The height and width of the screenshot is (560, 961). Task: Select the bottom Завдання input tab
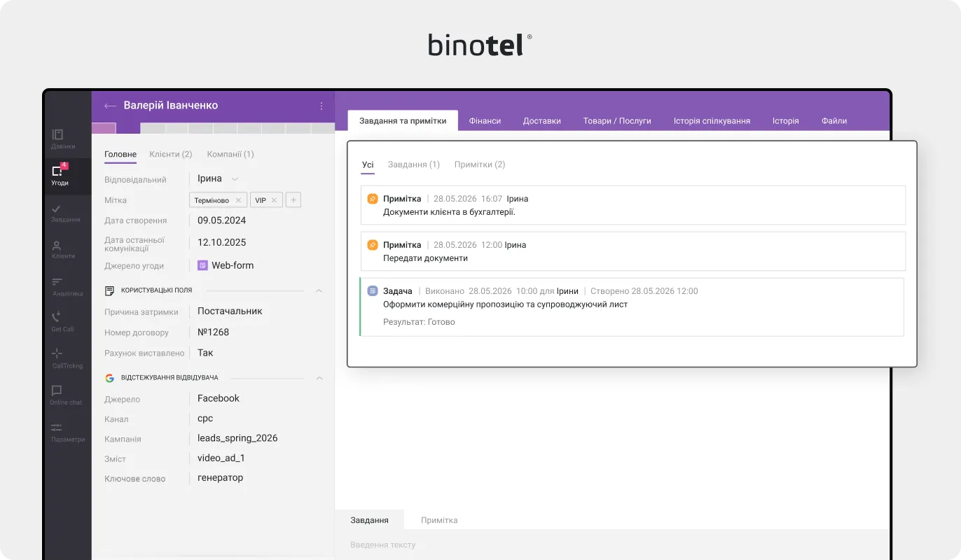[x=370, y=520]
